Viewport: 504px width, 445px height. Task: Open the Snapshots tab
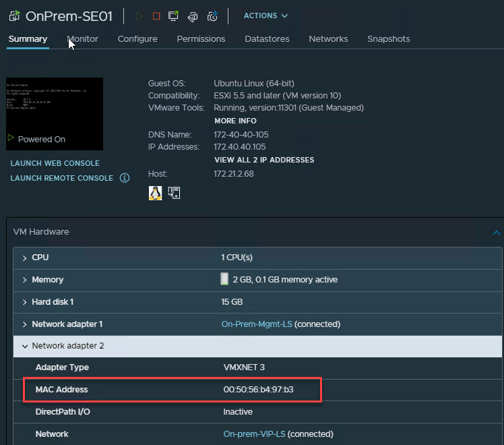(x=389, y=39)
